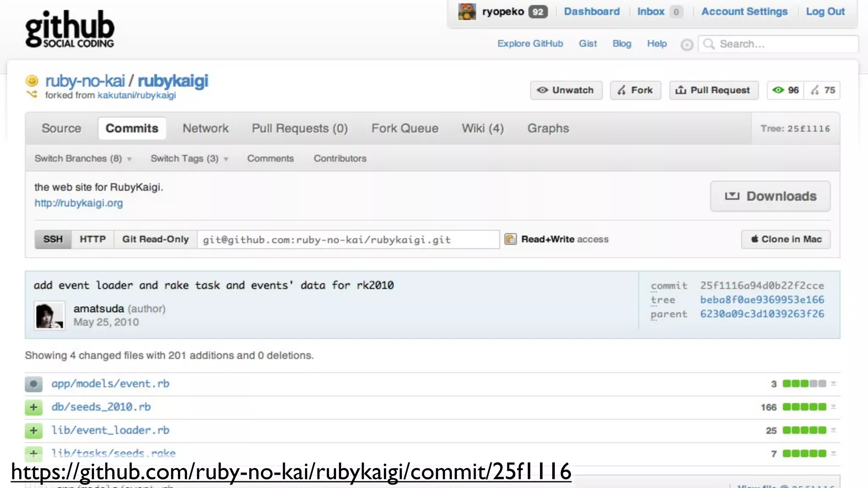Open the Switch Tags (3) dropdown
Image resolution: width=868 pixels, height=488 pixels.
189,158
